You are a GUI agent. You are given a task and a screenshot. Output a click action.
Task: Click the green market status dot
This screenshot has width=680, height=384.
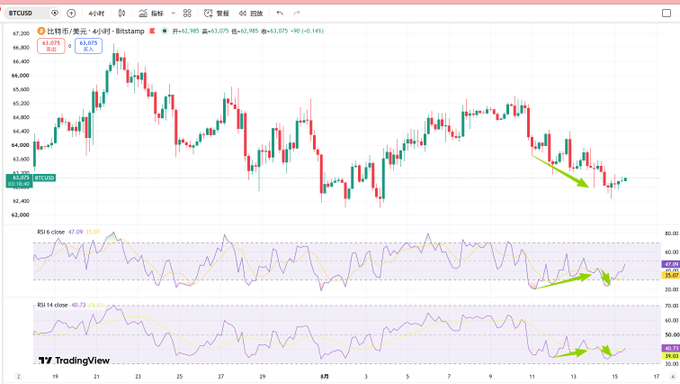tap(164, 31)
